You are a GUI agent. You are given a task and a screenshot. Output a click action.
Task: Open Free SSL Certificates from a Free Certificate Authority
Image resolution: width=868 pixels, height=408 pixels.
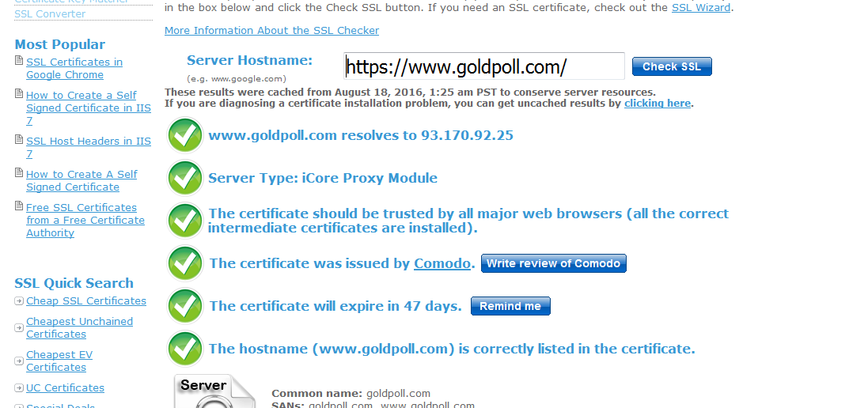(x=85, y=220)
